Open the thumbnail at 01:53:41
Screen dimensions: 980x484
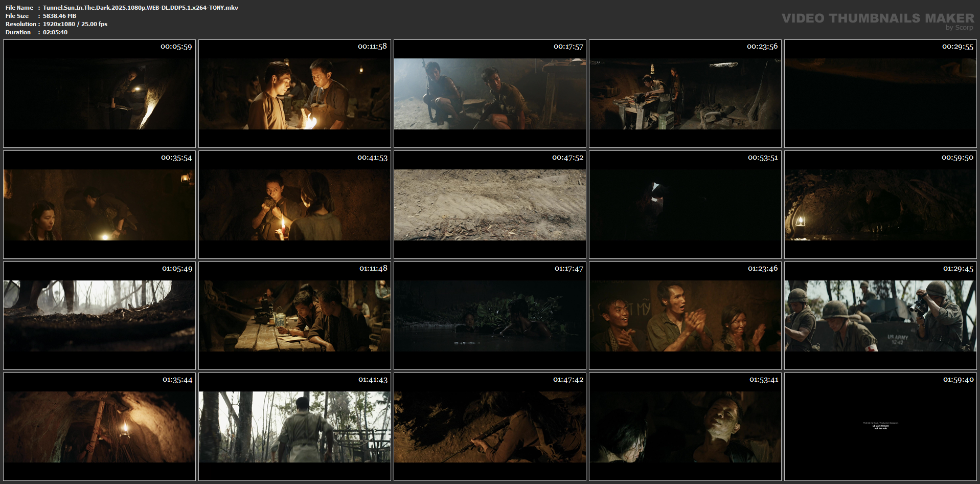pyautogui.click(x=685, y=427)
